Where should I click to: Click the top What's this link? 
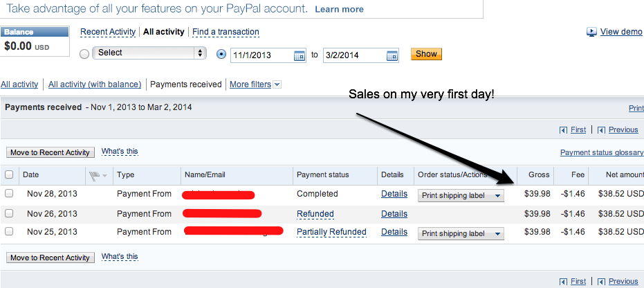point(120,151)
